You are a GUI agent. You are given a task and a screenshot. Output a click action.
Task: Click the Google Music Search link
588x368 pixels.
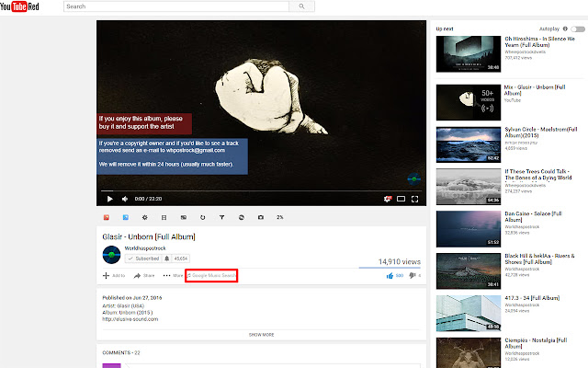[x=213, y=275]
